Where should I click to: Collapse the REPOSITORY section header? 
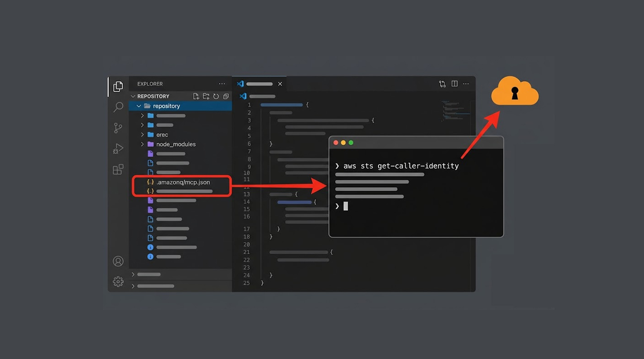click(133, 96)
